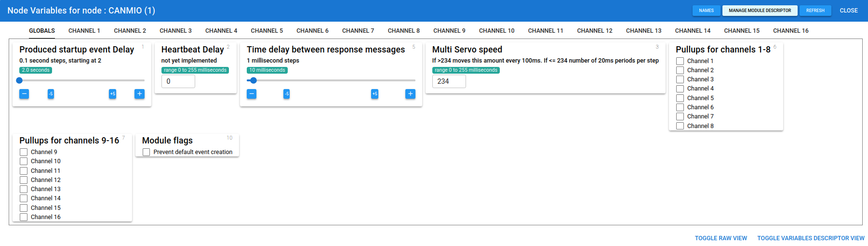
Task: Tick the Channel 12 pullup checkbox
Action: point(24,180)
